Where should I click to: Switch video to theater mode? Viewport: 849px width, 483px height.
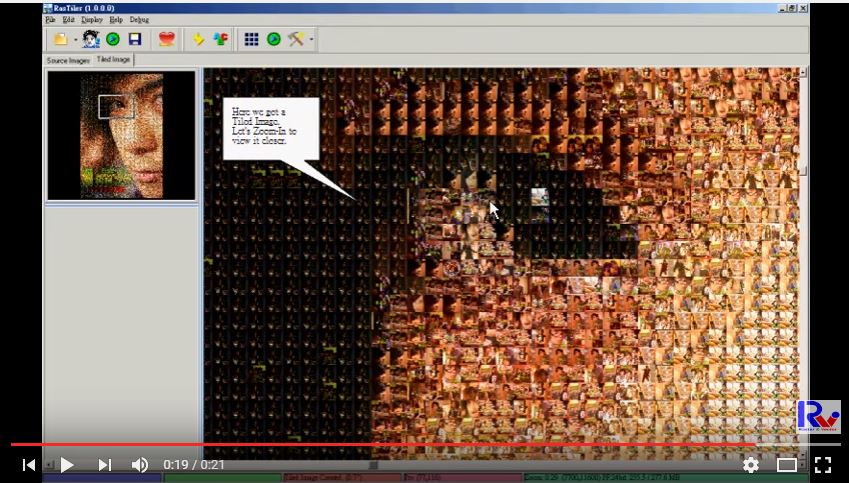tap(786, 465)
